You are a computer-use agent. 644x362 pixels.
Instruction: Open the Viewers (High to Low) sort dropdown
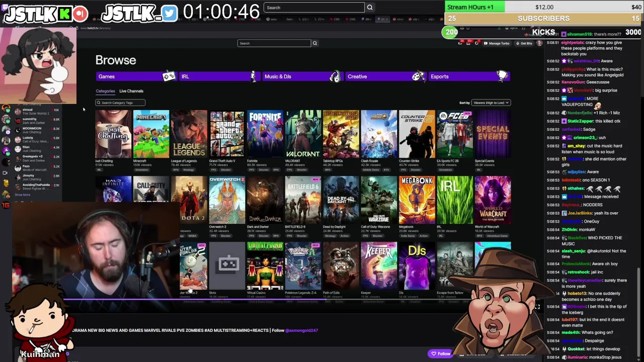coord(491,103)
